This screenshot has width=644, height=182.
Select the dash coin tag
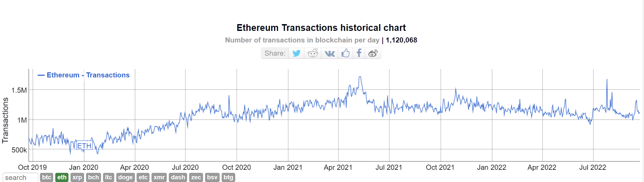point(178,177)
